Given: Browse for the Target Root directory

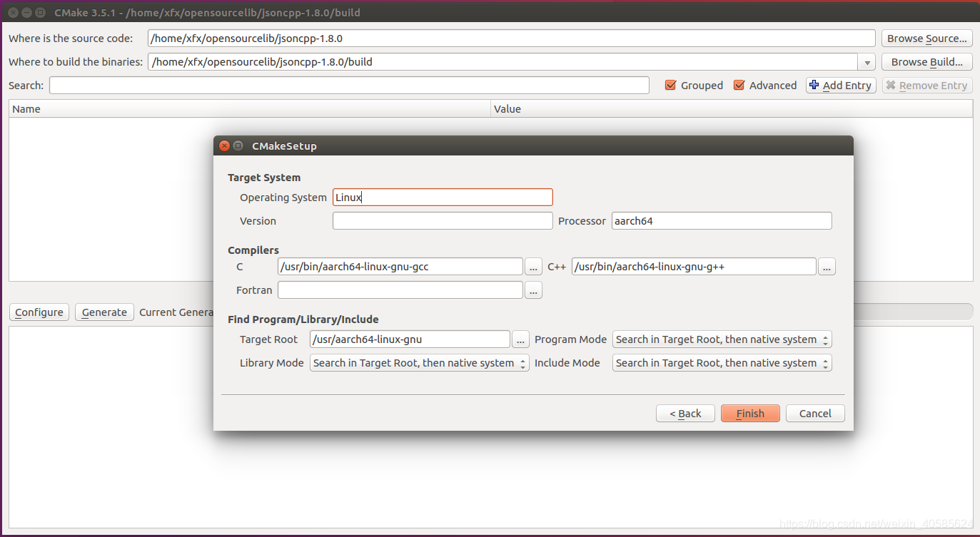Looking at the screenshot, I should 520,339.
